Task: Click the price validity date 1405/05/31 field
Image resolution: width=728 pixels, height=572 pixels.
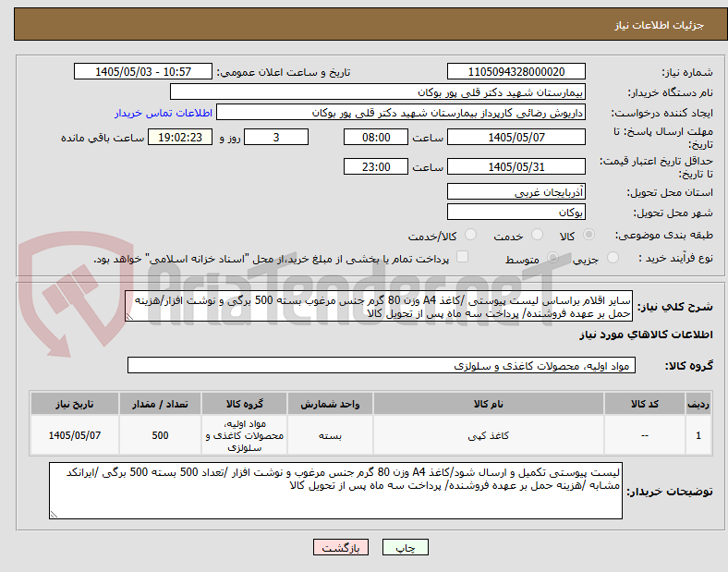Action: (x=516, y=166)
